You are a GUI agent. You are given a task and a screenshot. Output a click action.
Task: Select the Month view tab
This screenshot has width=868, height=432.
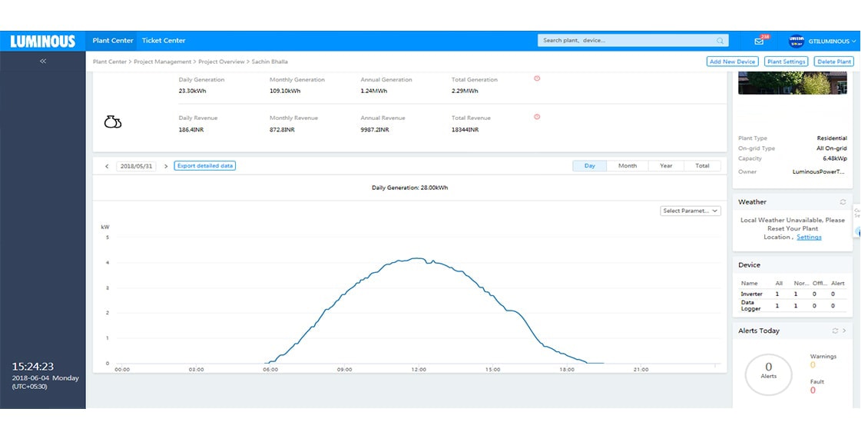(x=628, y=166)
